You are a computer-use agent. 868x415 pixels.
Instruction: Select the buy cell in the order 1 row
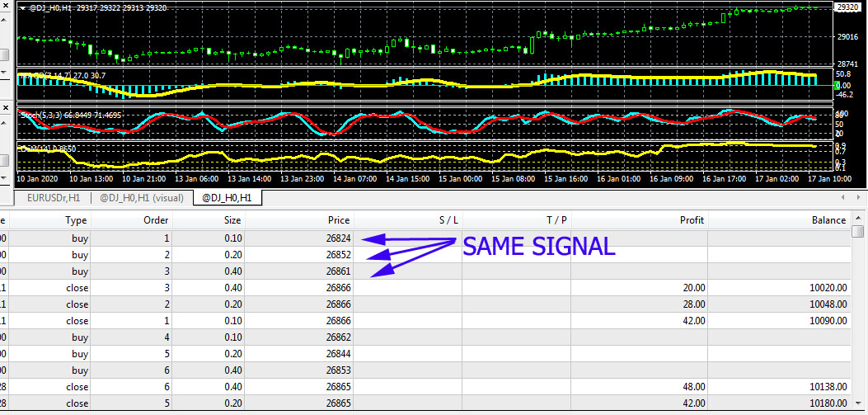(80, 238)
